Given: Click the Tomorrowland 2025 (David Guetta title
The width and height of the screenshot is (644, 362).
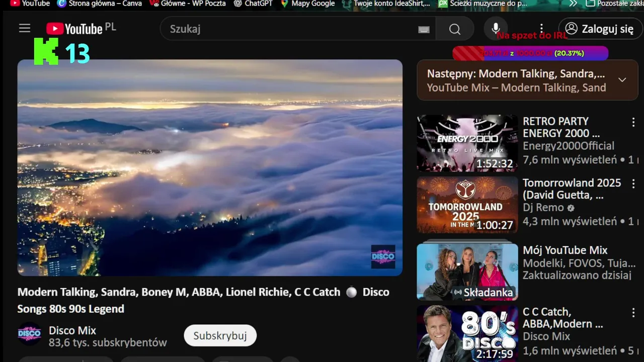Looking at the screenshot, I should 572,189.
